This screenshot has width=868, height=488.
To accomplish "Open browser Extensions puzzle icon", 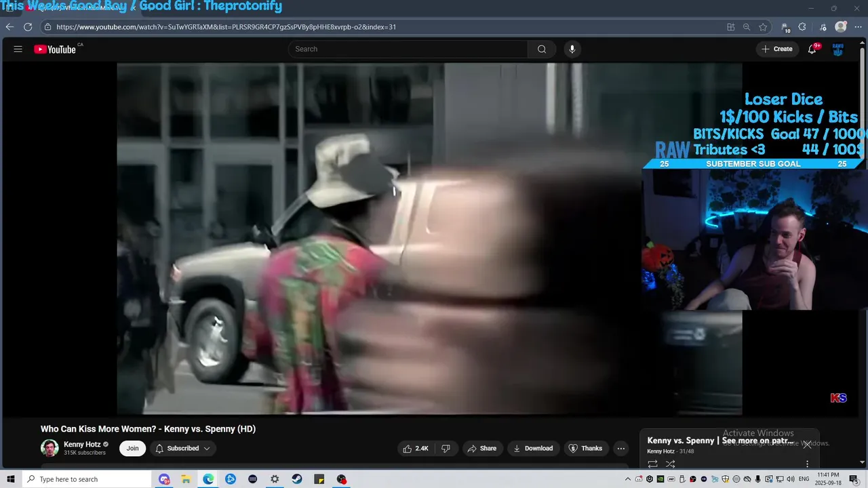I will (802, 27).
